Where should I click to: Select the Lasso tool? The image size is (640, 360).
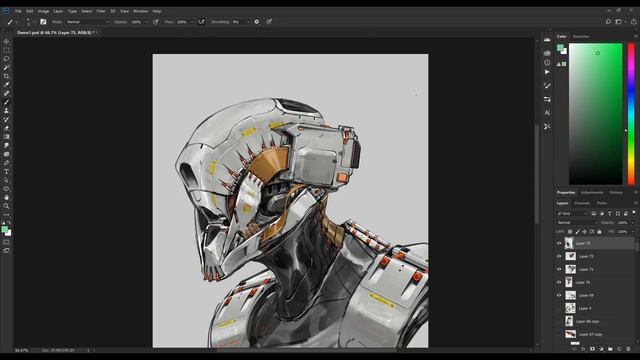[7, 59]
